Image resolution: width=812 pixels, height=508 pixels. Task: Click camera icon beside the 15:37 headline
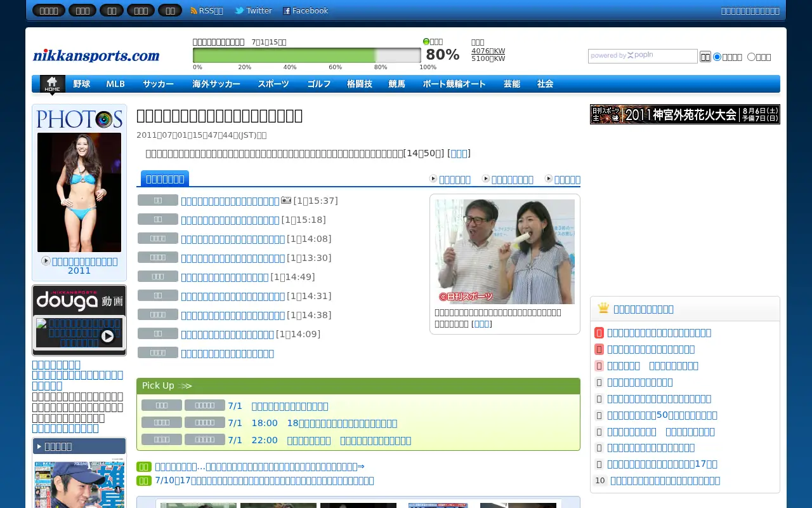pyautogui.click(x=286, y=200)
